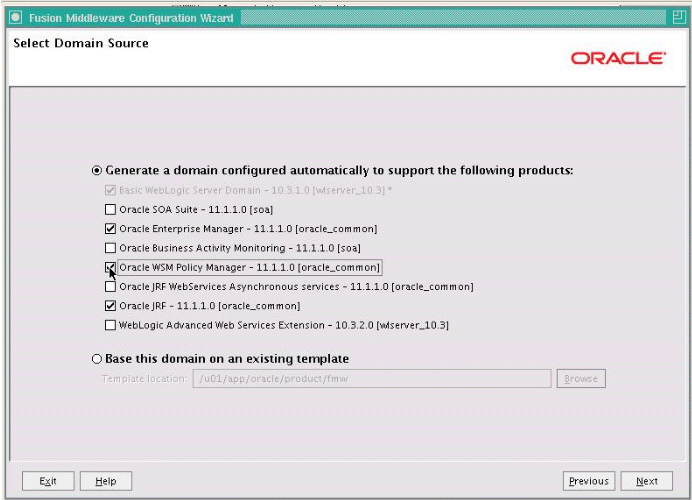
Task: Click the 'Oracle JRF - 11.1.1.0 [oracle_common]' label
Action: pyautogui.click(x=210, y=306)
